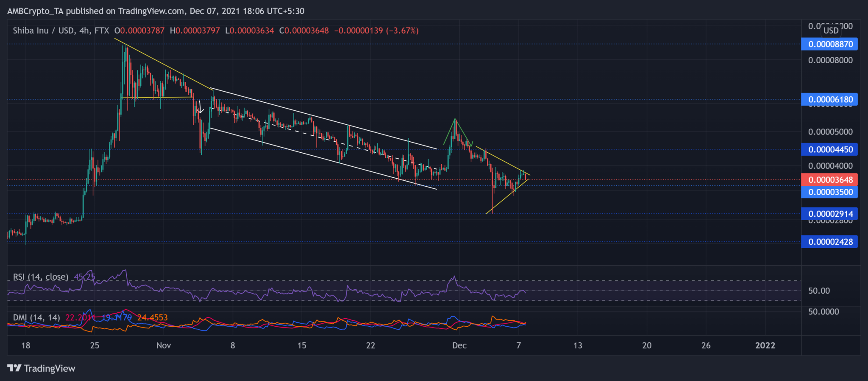
Task: Click the RSI (14, close) indicator label
Action: tap(41, 277)
